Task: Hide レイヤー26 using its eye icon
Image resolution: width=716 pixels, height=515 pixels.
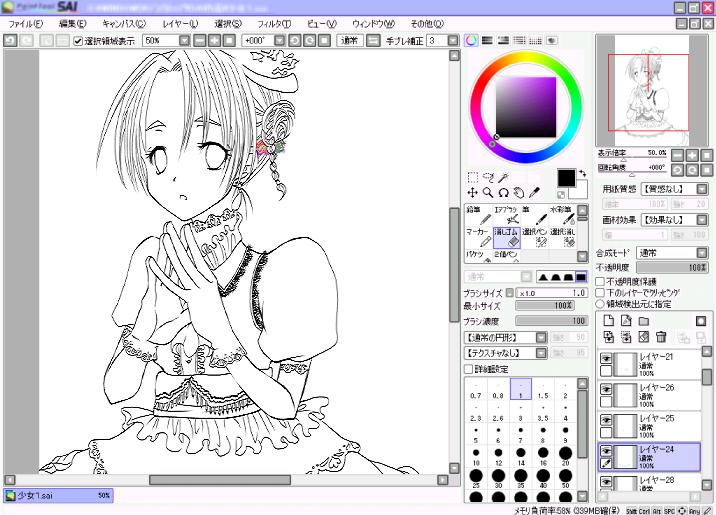Action: tap(606, 389)
